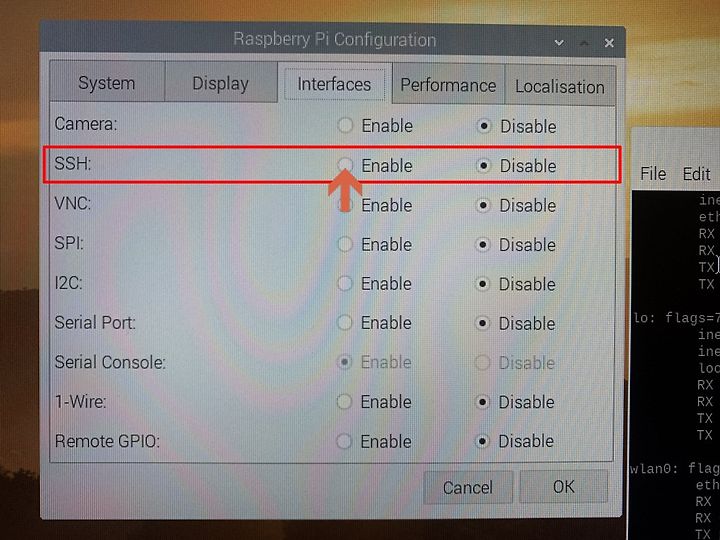Select Enable for VNC
Screen dimensions: 720x540
pos(345,205)
